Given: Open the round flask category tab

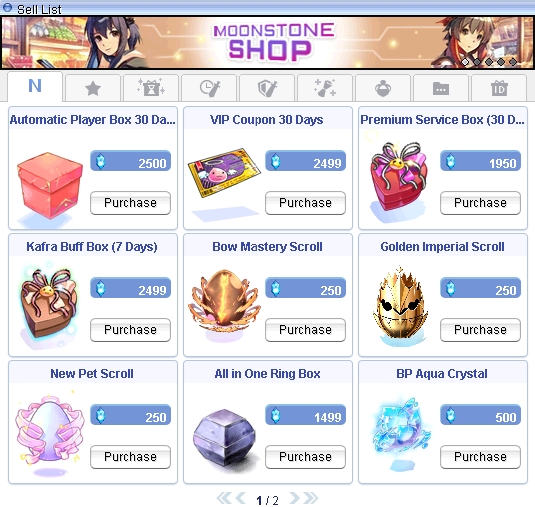Looking at the screenshot, I should click(383, 88).
